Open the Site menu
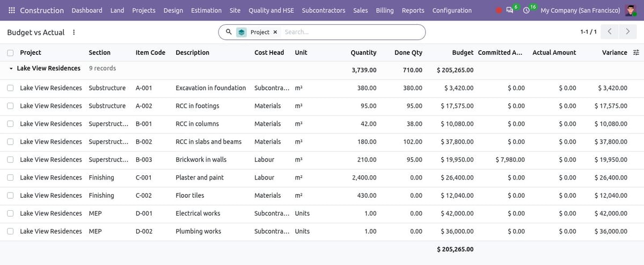 click(x=235, y=10)
